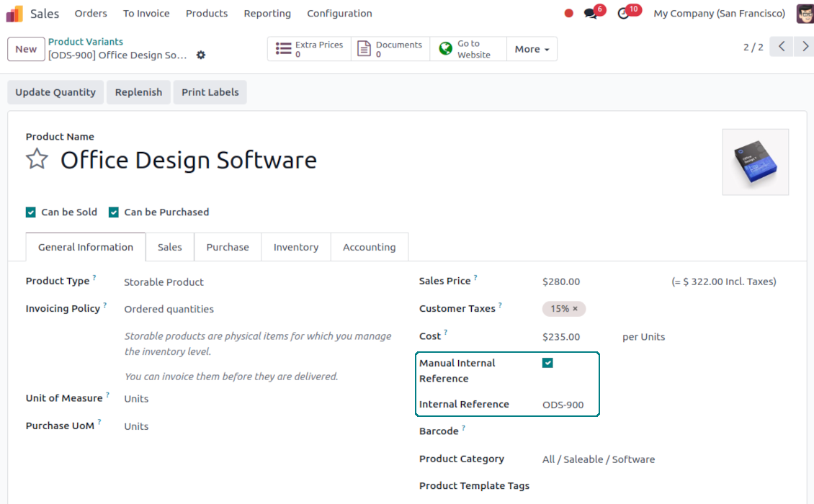Screen dimensions: 814x504
Task: Open the Product Type dropdown
Action: (x=164, y=282)
